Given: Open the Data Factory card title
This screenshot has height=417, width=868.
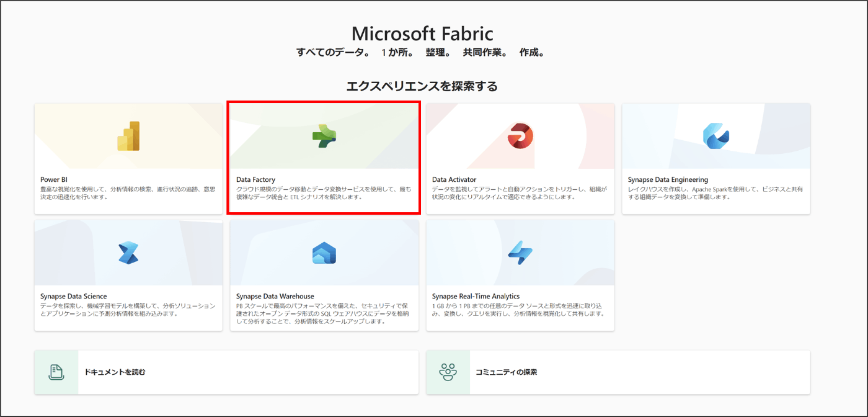Looking at the screenshot, I should [255, 180].
